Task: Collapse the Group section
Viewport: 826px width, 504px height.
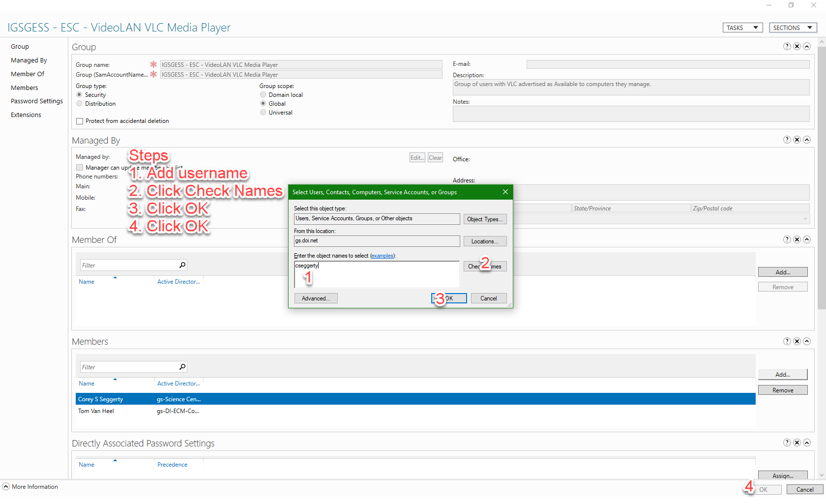Action: (807, 46)
